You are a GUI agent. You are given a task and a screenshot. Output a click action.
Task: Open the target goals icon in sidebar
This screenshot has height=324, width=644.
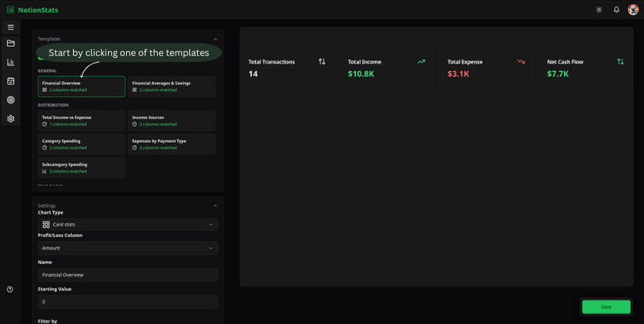10,100
